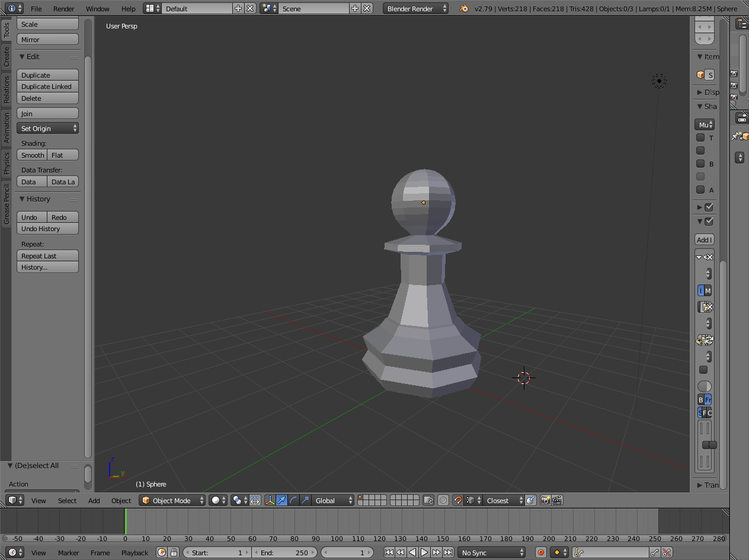
Task: Click the rotate manipulator arc icon
Action: pyautogui.click(x=293, y=501)
